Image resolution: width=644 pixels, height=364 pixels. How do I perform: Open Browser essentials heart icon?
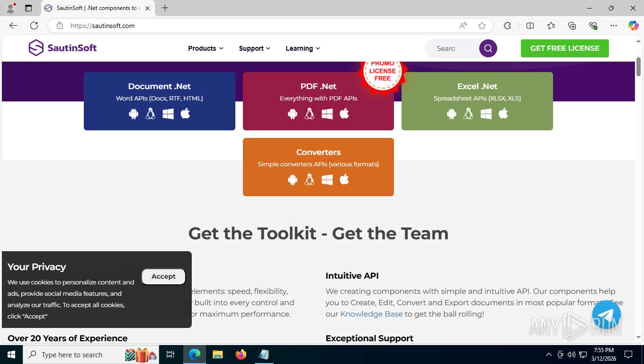click(x=593, y=26)
